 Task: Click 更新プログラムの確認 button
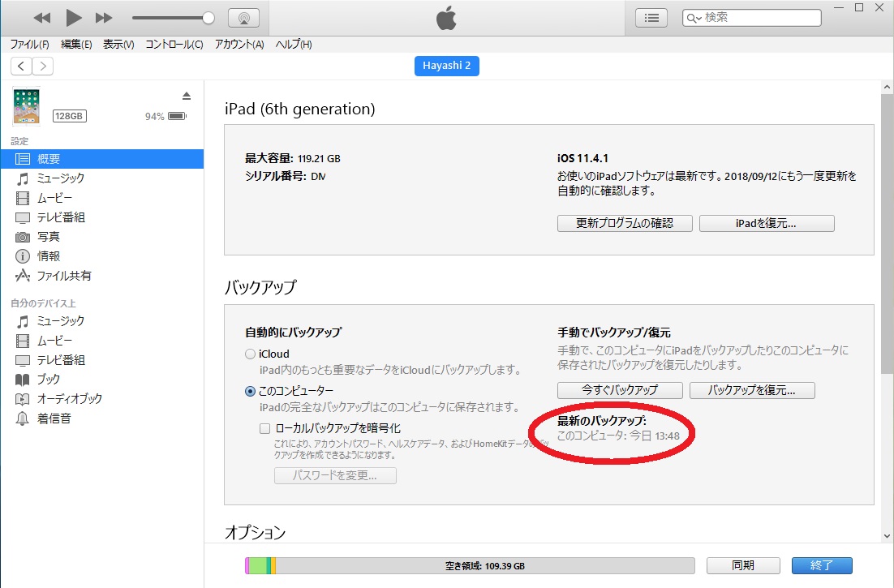(x=625, y=223)
